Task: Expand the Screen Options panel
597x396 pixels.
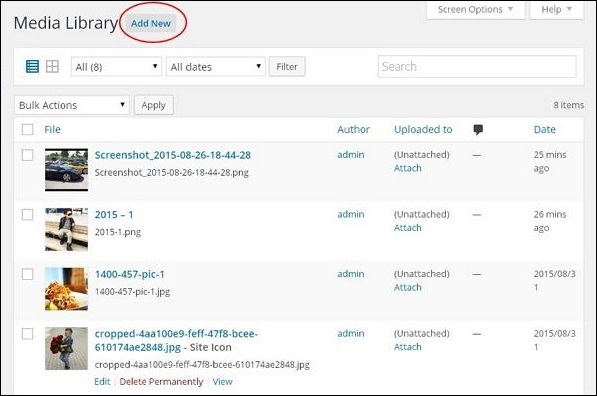Action: 476,10
